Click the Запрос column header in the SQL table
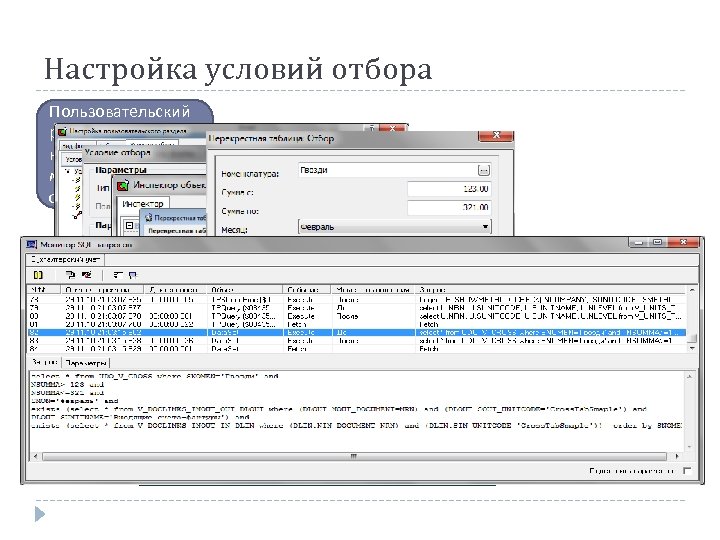This screenshot has height=540, width=720. pyautogui.click(x=550, y=290)
